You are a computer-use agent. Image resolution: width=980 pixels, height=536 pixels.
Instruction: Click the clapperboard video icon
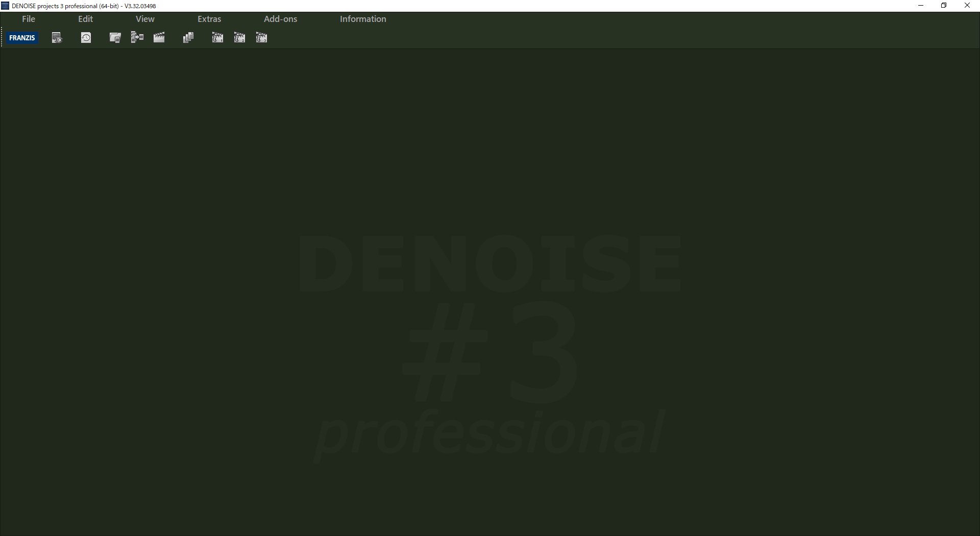(159, 37)
